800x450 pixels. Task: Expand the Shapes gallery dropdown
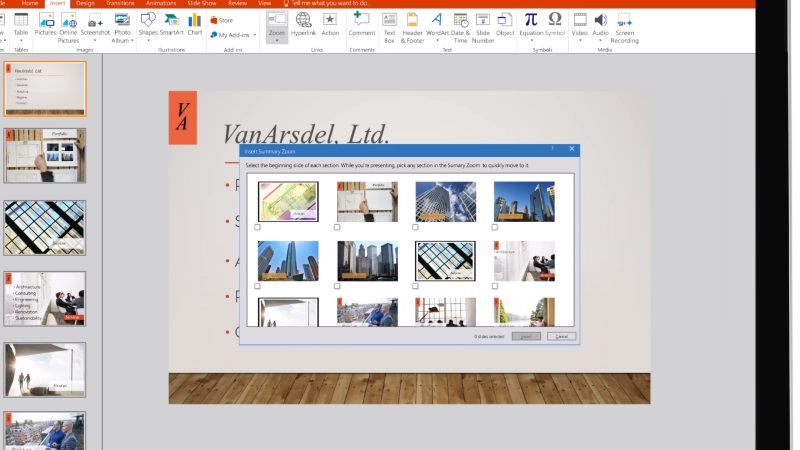pyautogui.click(x=148, y=40)
